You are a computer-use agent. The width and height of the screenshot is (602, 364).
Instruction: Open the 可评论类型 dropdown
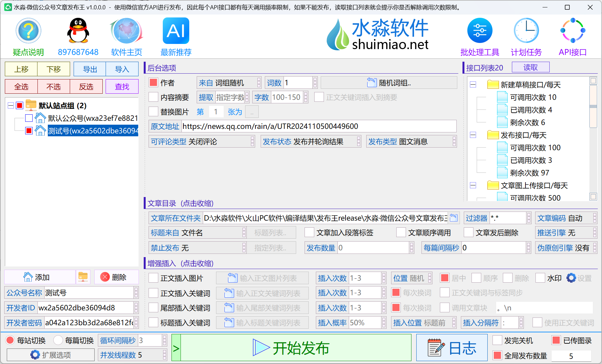(202, 141)
